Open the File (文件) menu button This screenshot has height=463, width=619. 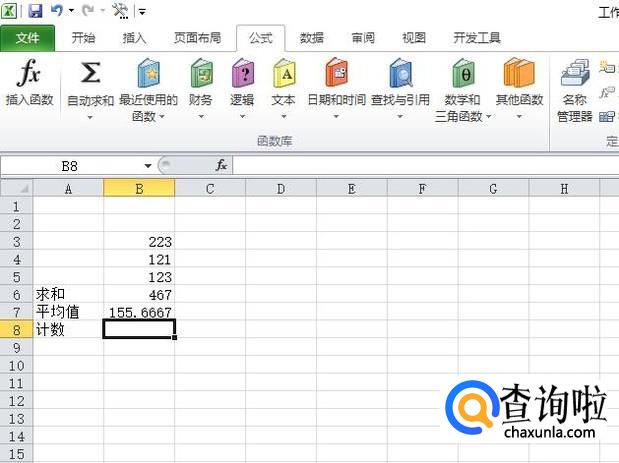(28, 38)
